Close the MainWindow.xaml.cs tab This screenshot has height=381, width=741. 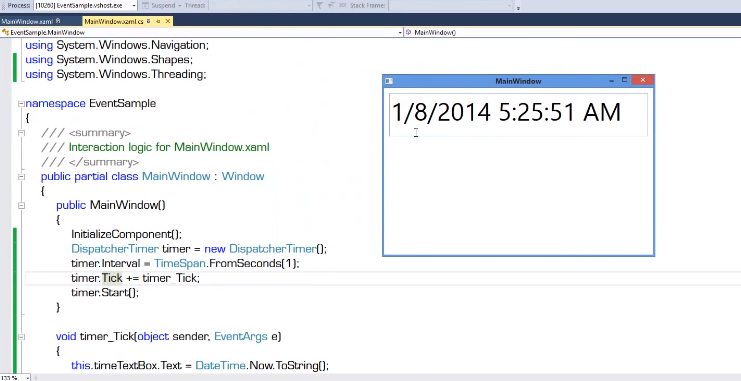[x=168, y=21]
